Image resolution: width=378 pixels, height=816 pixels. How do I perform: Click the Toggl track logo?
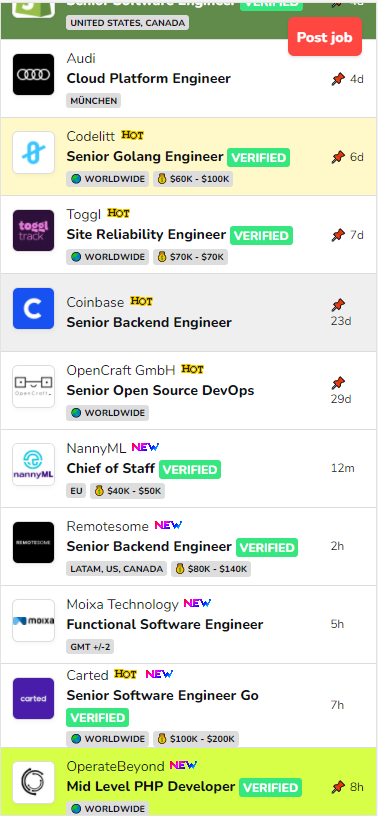point(33,231)
